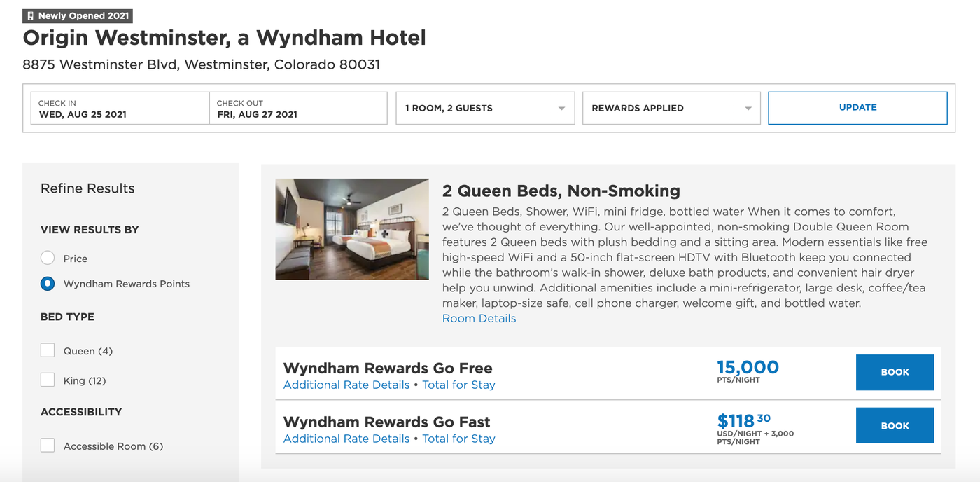
Task: Select the Price view results radio button
Action: 48,258
